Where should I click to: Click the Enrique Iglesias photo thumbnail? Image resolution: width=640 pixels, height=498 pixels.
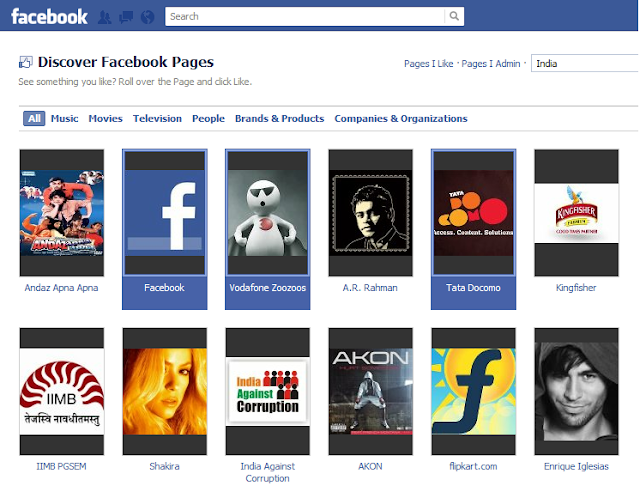tap(576, 391)
